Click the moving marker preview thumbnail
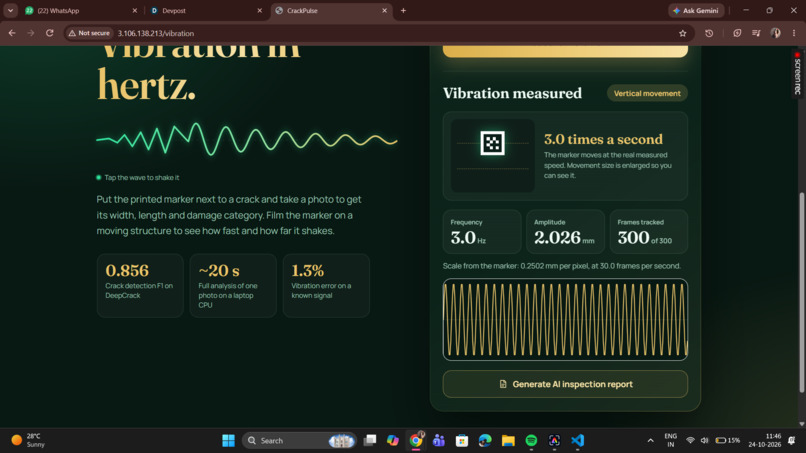 coord(492,156)
